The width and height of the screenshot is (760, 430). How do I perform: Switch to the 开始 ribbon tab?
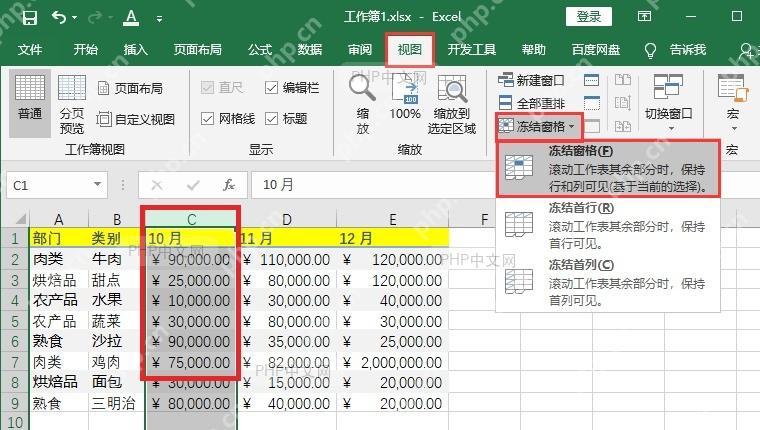click(86, 49)
